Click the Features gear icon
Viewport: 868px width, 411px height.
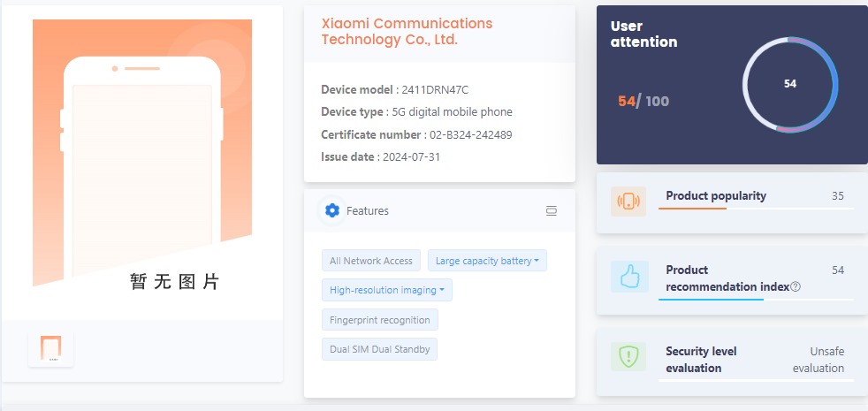click(x=332, y=210)
